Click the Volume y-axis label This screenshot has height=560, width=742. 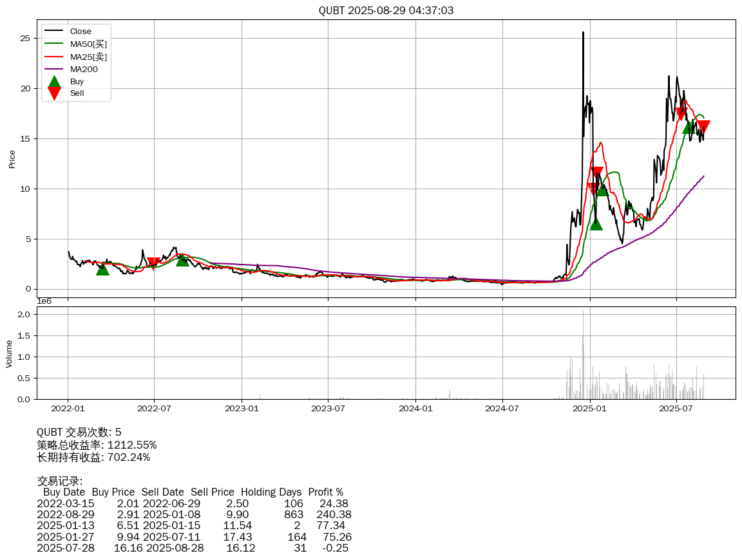(x=9, y=354)
